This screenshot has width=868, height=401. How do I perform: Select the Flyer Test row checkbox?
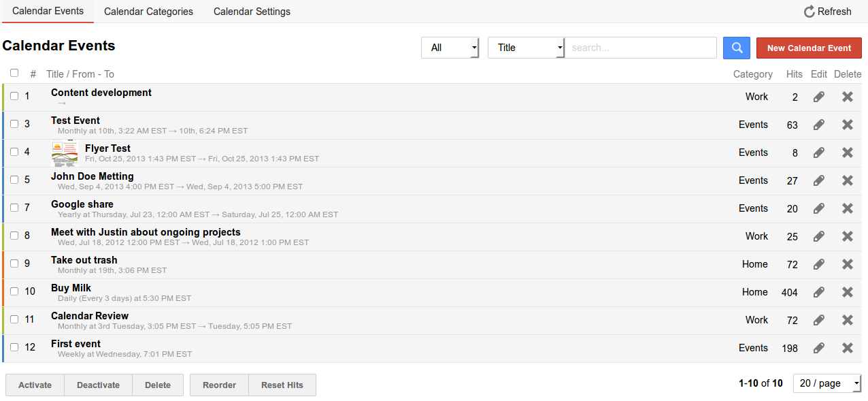(14, 153)
